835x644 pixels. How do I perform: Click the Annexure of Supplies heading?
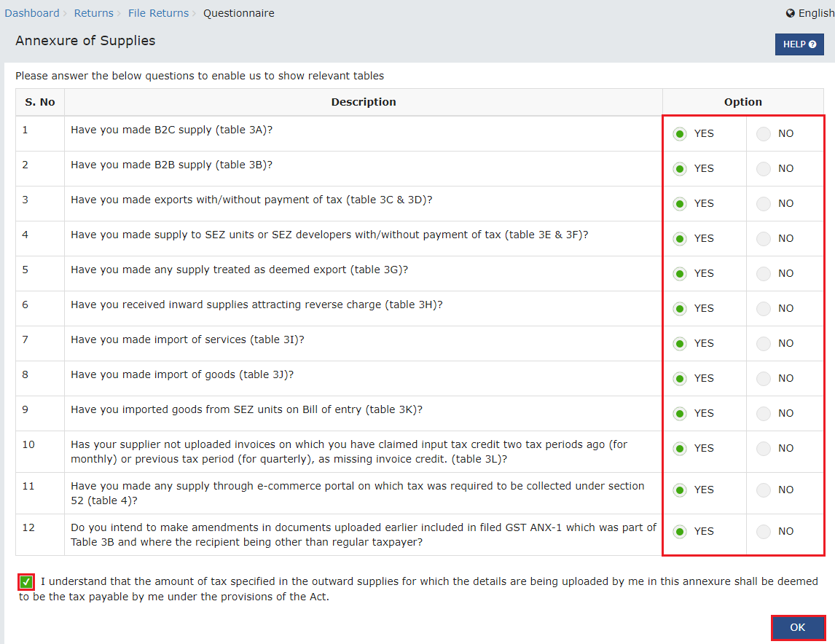tap(85, 41)
